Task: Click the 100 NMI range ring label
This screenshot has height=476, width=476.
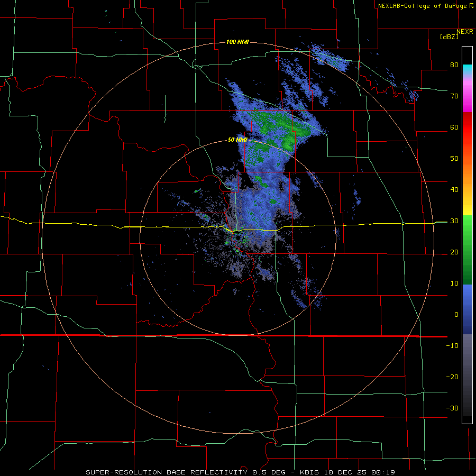Action: coord(237,42)
